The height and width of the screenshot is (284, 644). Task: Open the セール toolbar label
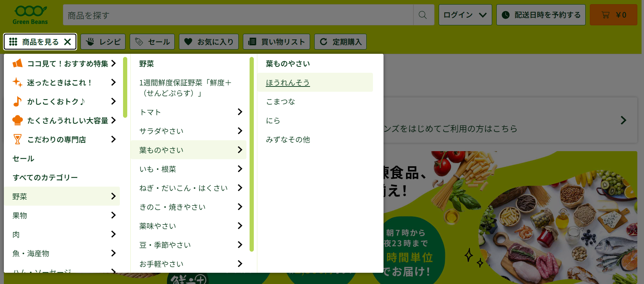point(159,42)
